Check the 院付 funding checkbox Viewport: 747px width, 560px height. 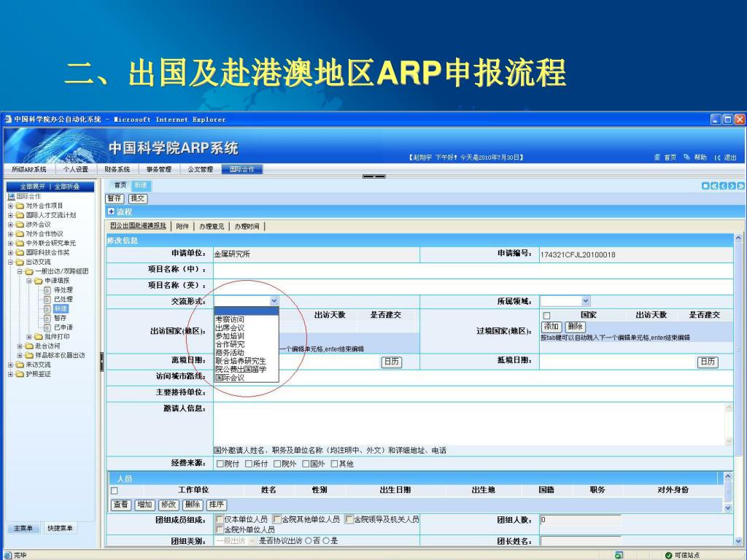220,464
